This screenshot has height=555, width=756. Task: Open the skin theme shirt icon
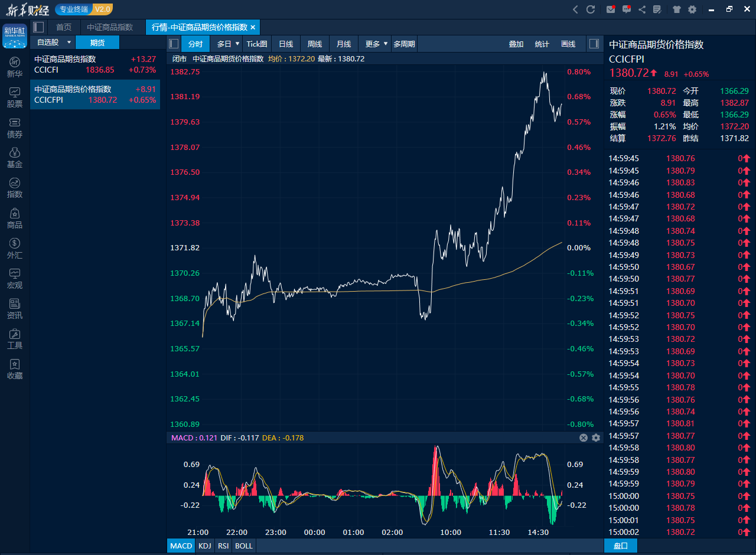pyautogui.click(x=676, y=9)
